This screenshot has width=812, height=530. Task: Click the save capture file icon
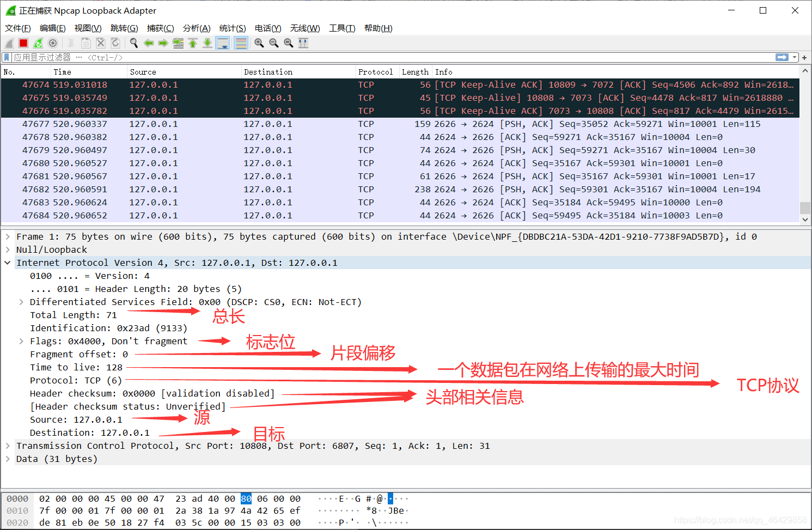click(86, 43)
